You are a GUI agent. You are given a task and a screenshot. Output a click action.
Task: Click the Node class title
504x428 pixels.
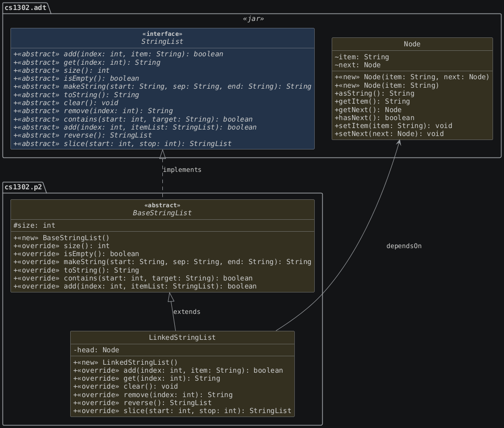coord(412,44)
